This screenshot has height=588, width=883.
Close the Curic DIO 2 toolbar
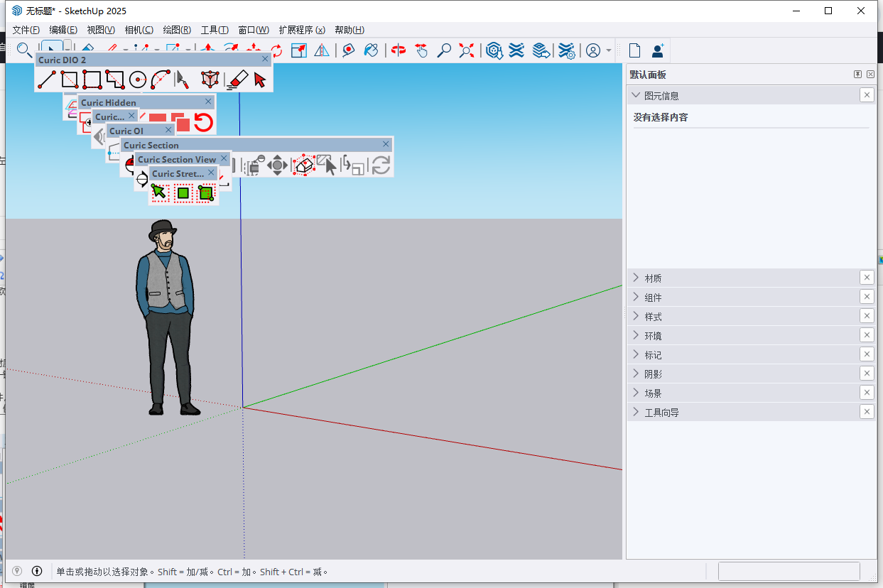coord(266,60)
